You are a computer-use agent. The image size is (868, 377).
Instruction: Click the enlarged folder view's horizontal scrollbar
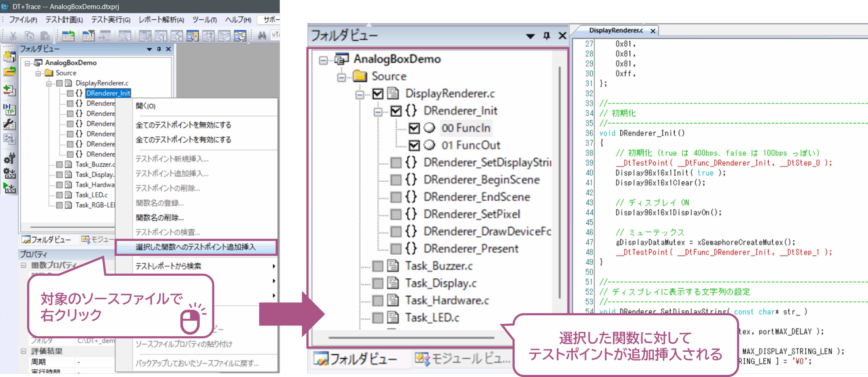411,338
